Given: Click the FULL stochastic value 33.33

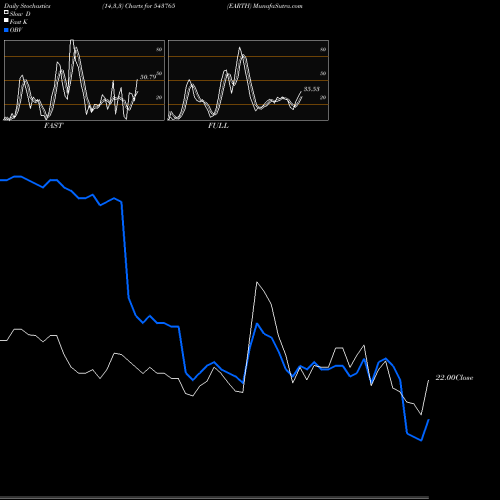Looking at the screenshot, I should [x=312, y=89].
